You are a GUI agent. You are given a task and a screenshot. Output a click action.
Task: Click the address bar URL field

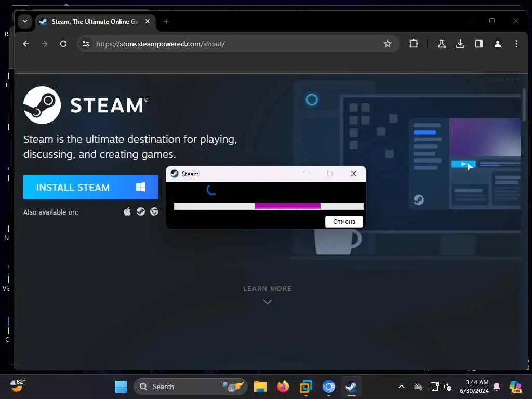[237, 44]
